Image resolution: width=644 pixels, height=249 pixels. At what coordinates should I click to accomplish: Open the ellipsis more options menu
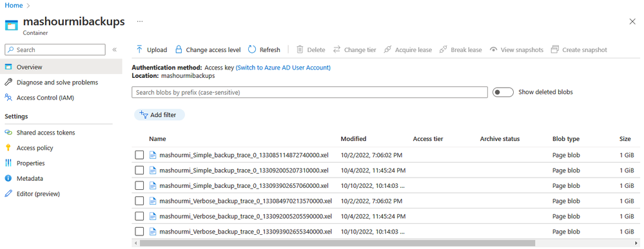(x=140, y=21)
